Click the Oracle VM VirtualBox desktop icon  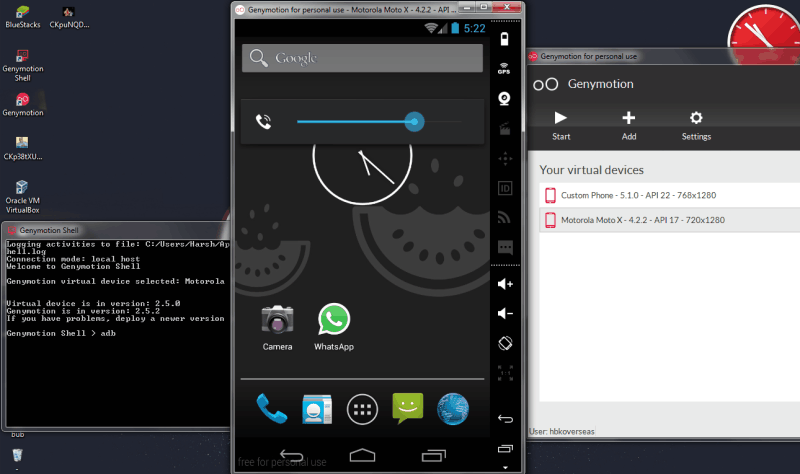click(22, 196)
